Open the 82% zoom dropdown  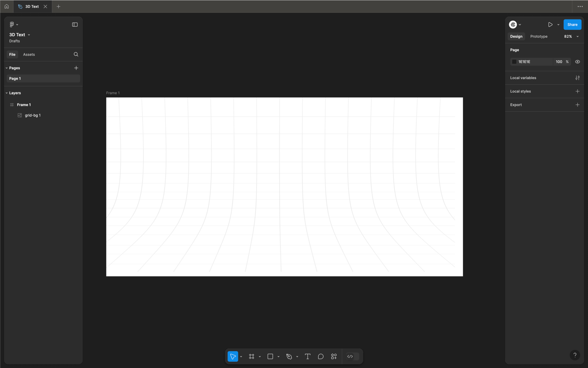571,36
